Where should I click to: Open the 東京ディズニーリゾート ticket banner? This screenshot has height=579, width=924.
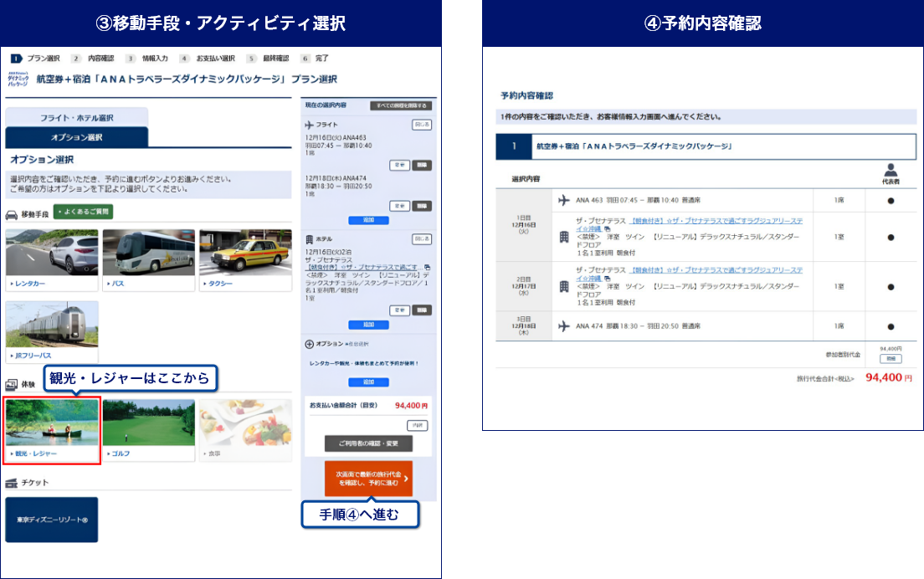pos(52,520)
